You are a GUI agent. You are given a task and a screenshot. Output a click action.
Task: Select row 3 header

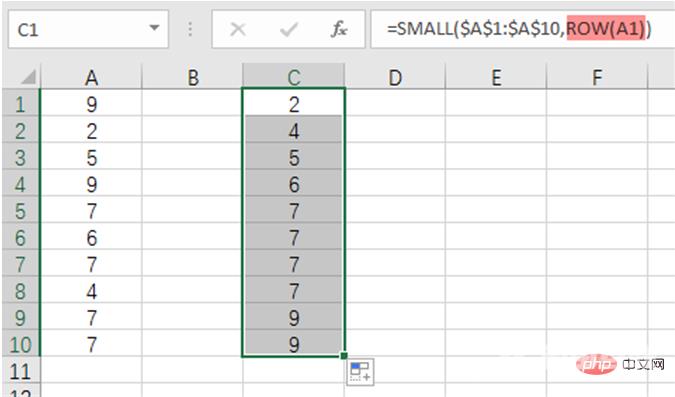coord(21,156)
